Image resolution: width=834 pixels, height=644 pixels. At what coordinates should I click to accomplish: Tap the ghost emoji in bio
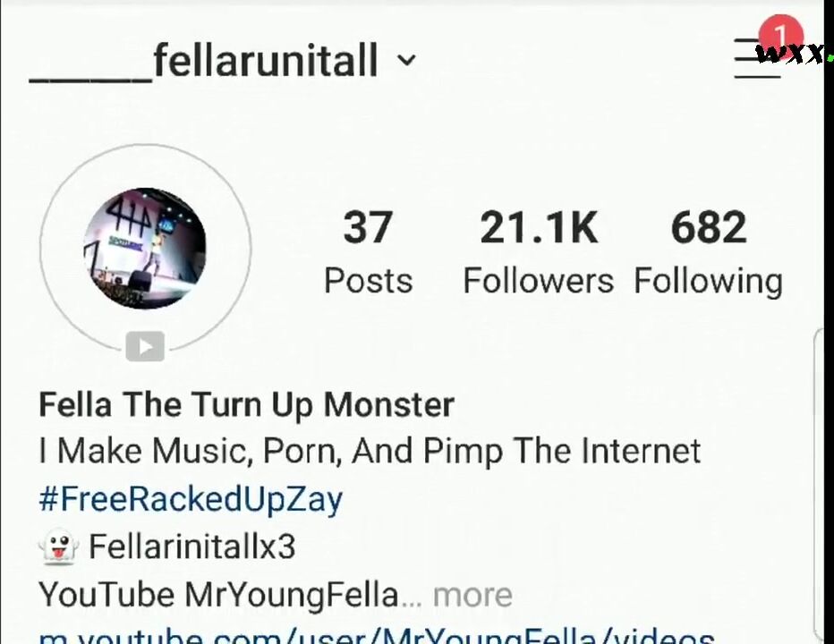click(x=58, y=547)
